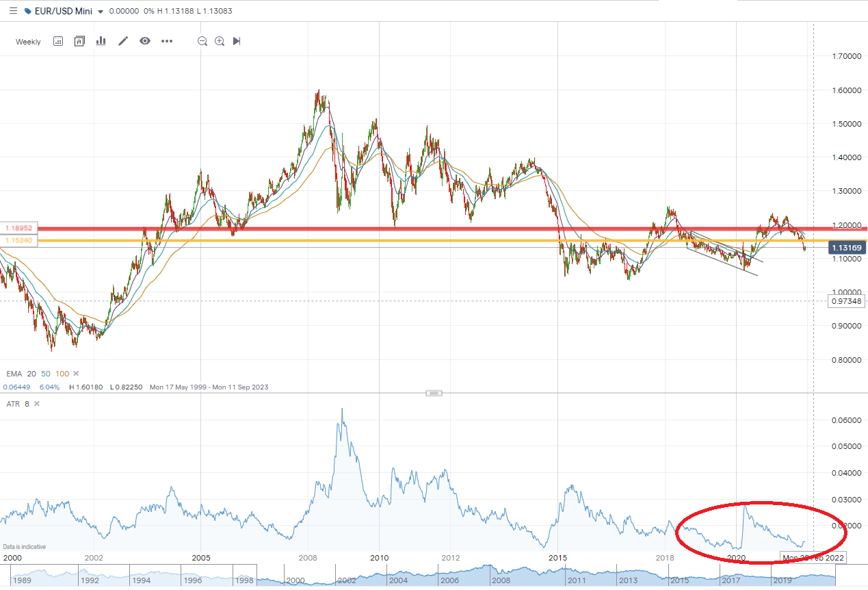Click the H 1.13188 header value
Viewport: 868px width, 590px height.
pos(177,12)
